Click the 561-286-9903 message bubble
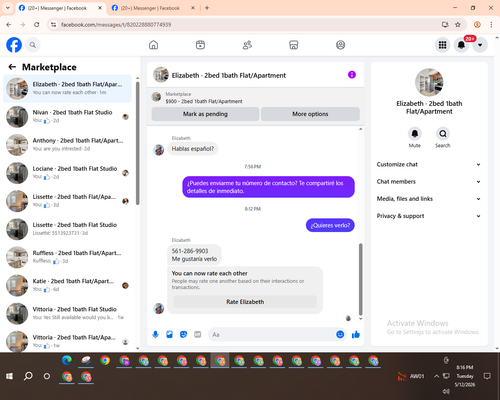 tap(194, 255)
